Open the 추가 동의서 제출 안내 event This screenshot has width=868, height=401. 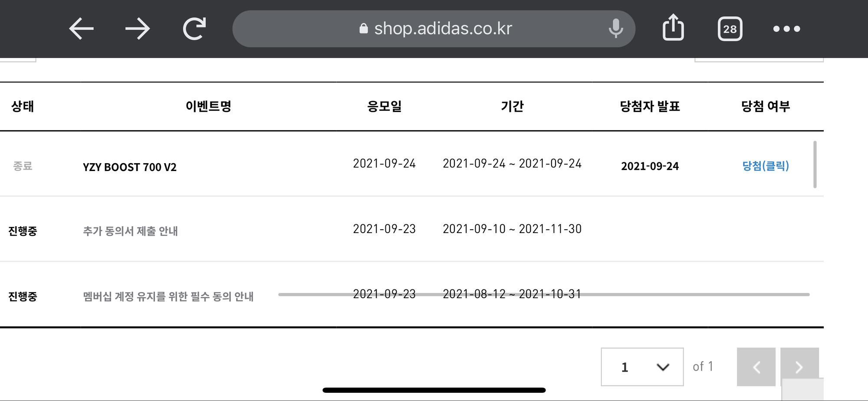coord(130,231)
